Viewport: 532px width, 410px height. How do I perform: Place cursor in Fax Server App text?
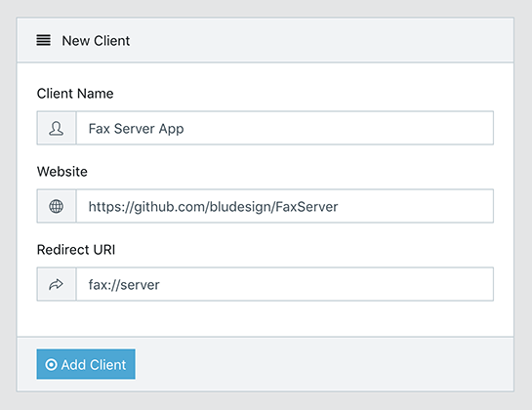coord(136,129)
